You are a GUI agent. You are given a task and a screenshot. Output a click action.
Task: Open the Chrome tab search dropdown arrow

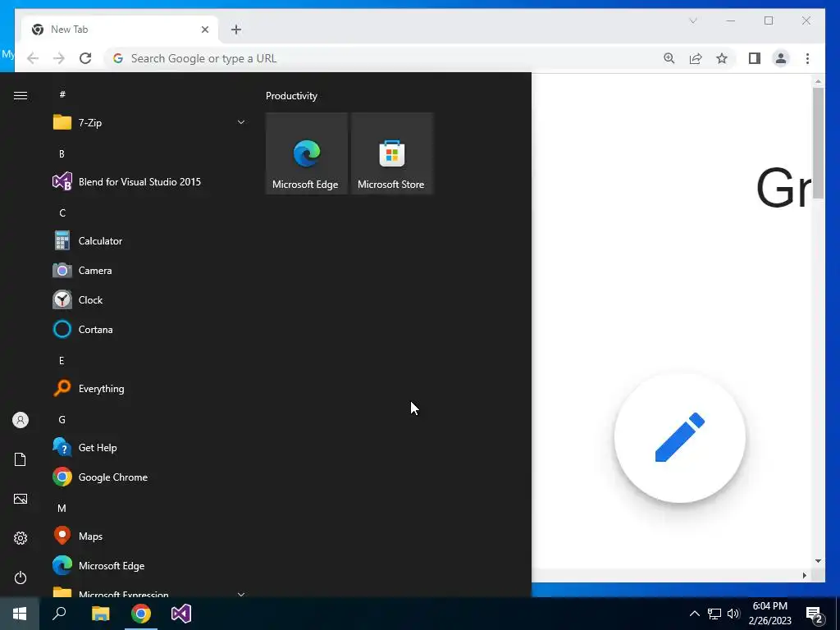tap(692, 21)
